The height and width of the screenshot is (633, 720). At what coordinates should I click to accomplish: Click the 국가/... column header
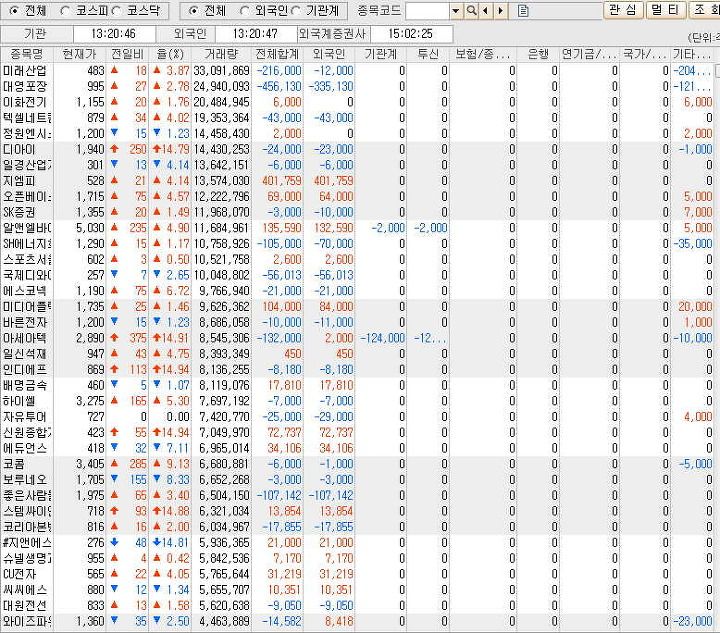pyautogui.click(x=645, y=54)
